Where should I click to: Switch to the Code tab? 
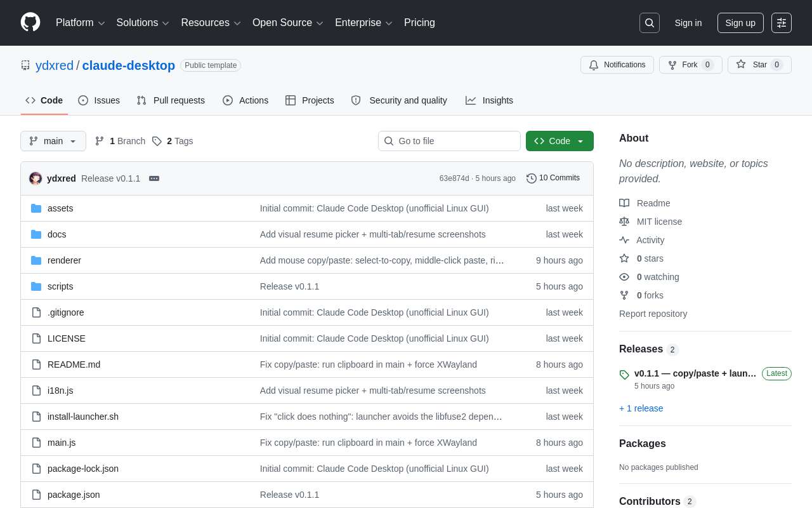click(x=44, y=100)
